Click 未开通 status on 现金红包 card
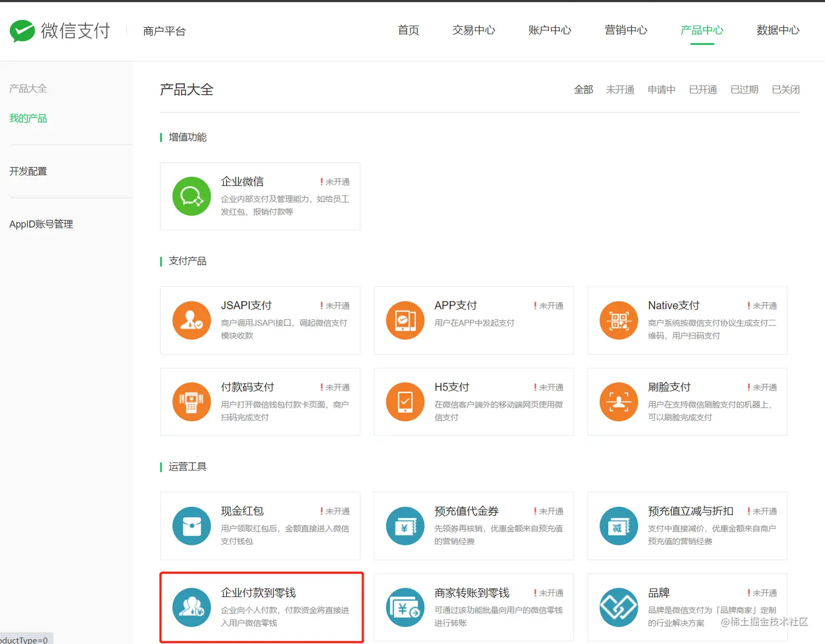This screenshot has width=825, height=644. 335,511
